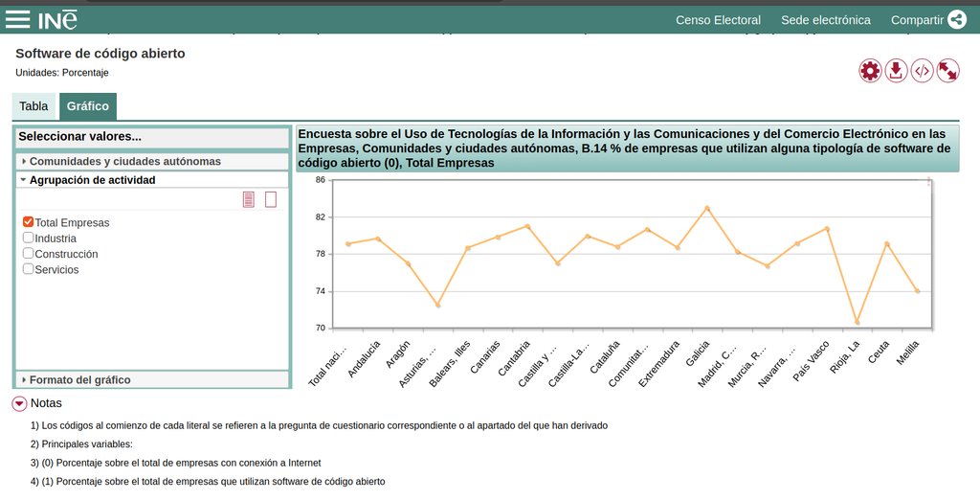
Task: Click note 1 about códigos de cada literal
Action: click(320, 425)
